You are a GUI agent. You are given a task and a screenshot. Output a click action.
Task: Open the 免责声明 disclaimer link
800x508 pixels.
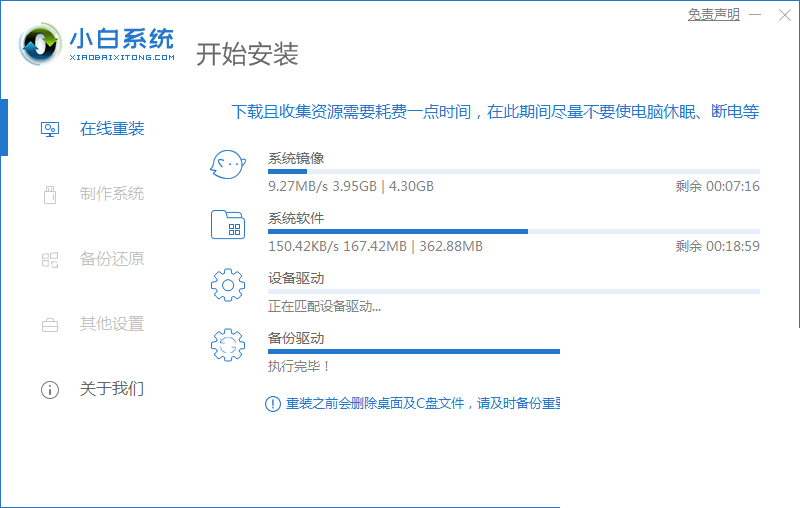(713, 15)
